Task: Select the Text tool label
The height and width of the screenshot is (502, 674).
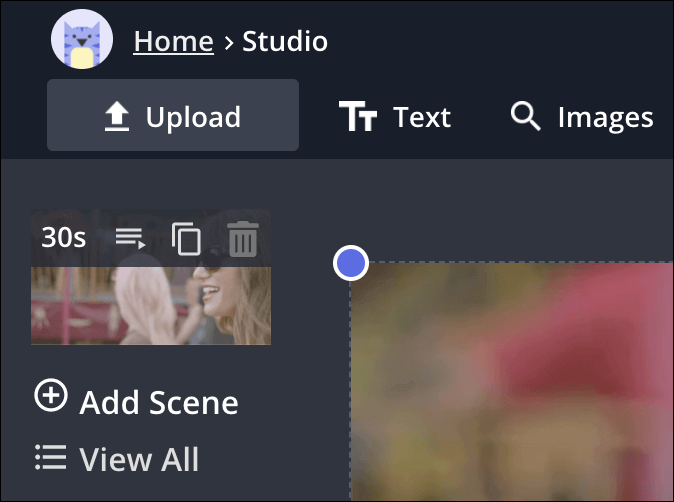Action: coord(421,118)
